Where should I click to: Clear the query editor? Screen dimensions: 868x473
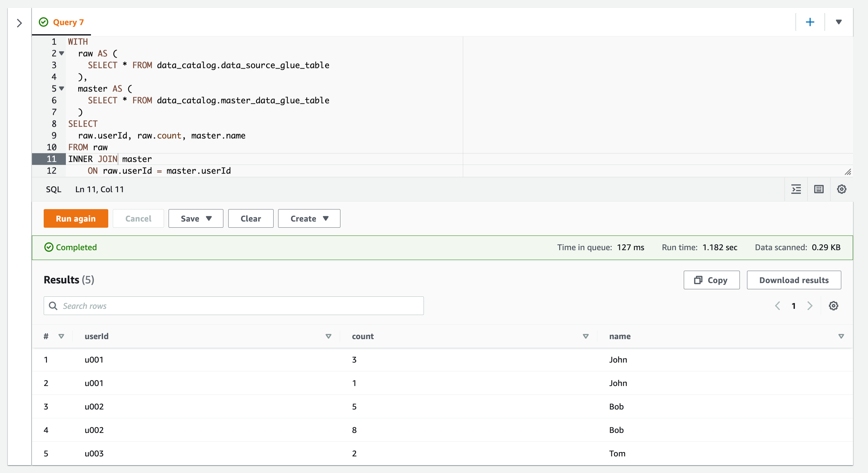[x=251, y=219]
